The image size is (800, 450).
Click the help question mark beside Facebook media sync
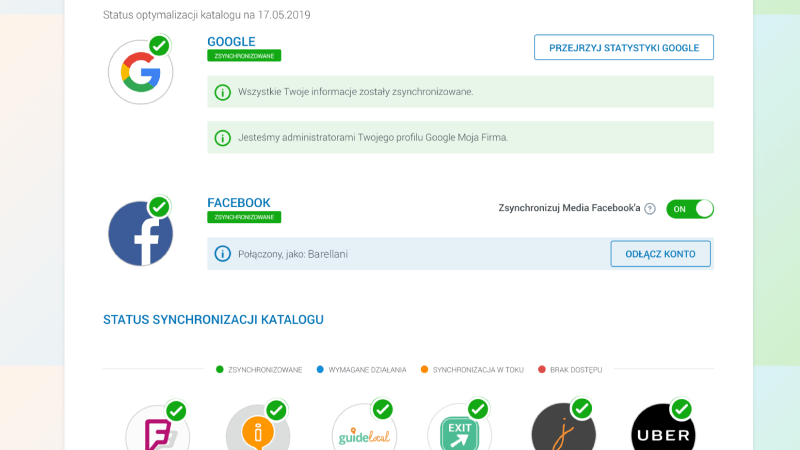(649, 209)
